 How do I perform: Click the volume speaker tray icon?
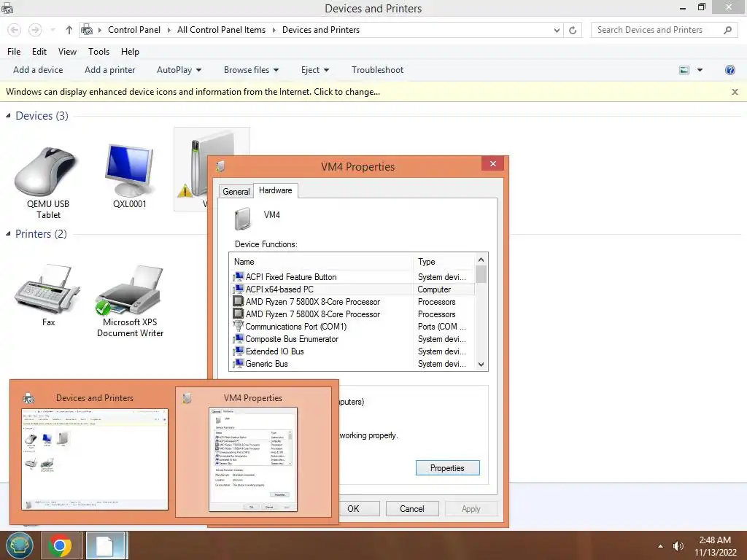[678, 546]
